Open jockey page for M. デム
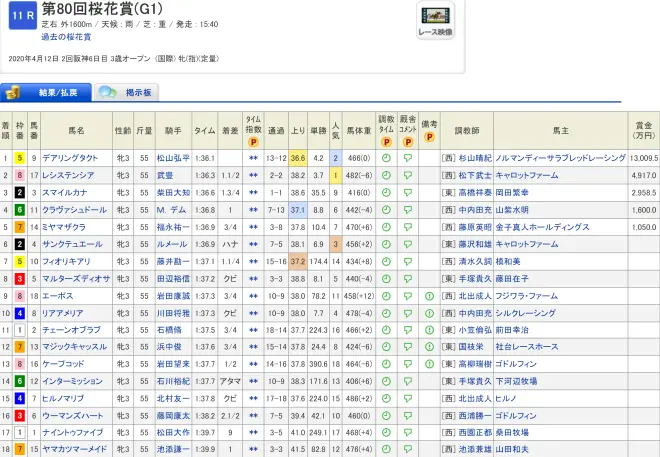The width and height of the screenshot is (660, 457). pos(173,210)
